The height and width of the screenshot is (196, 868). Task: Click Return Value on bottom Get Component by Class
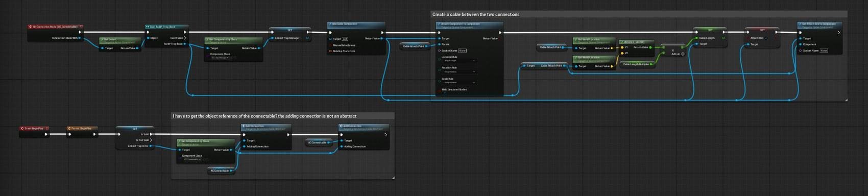tap(231, 150)
